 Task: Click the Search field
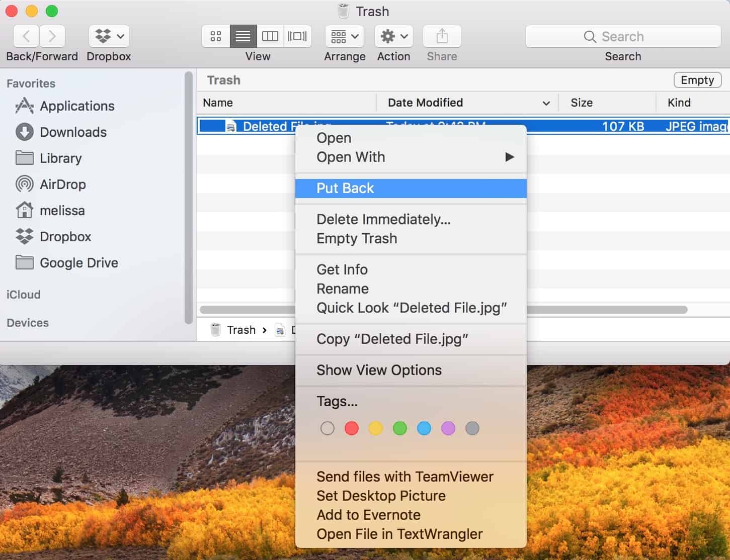(623, 36)
